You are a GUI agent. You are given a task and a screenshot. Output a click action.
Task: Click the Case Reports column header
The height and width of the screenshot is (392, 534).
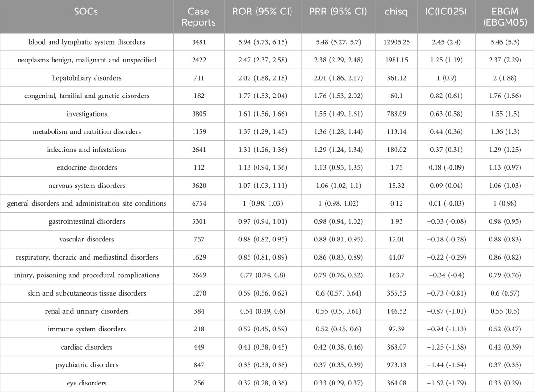(199, 17)
